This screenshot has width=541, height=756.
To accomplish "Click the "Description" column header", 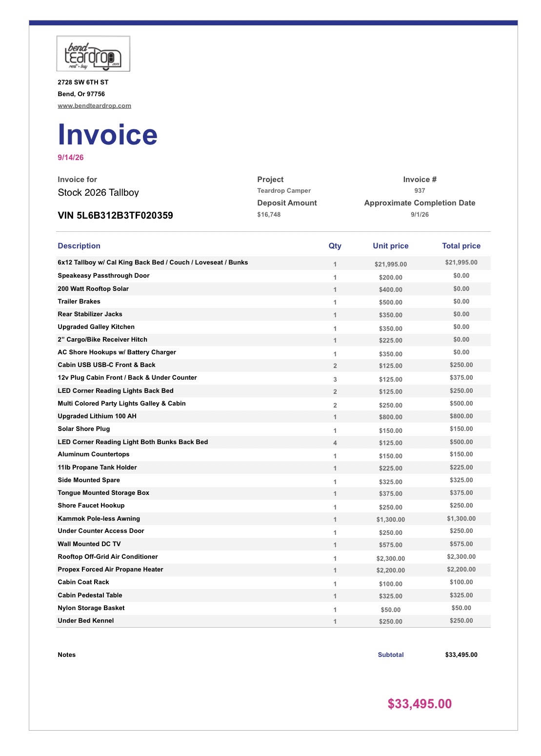I will tap(79, 245).
